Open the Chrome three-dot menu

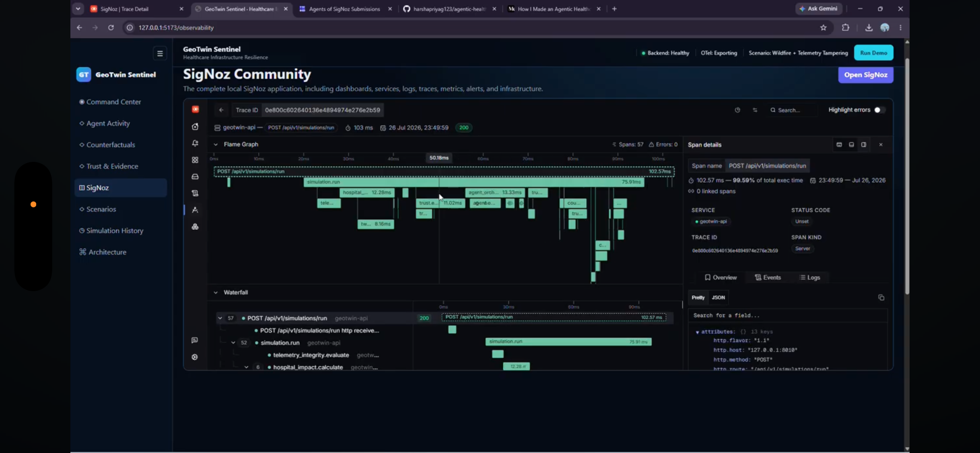click(900, 27)
